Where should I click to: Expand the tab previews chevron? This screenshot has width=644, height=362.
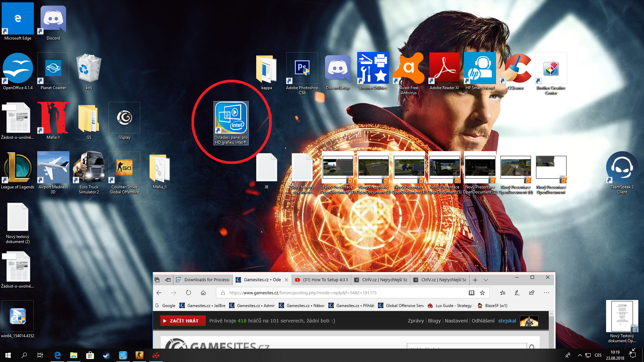[x=486, y=280]
